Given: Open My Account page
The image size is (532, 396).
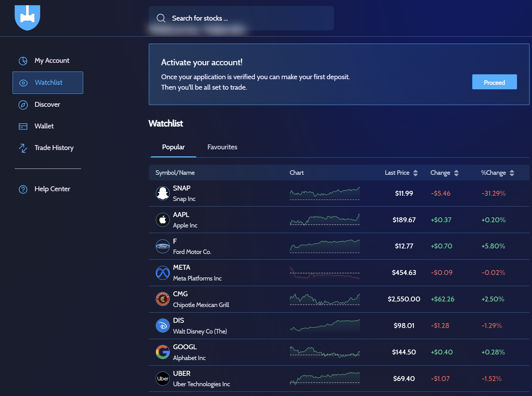Looking at the screenshot, I should pos(52,61).
